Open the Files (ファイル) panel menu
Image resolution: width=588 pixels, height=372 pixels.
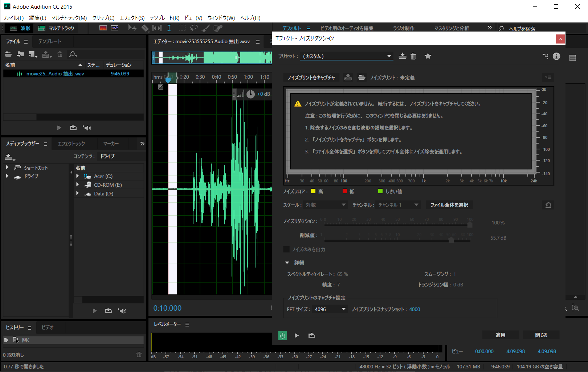pos(26,42)
